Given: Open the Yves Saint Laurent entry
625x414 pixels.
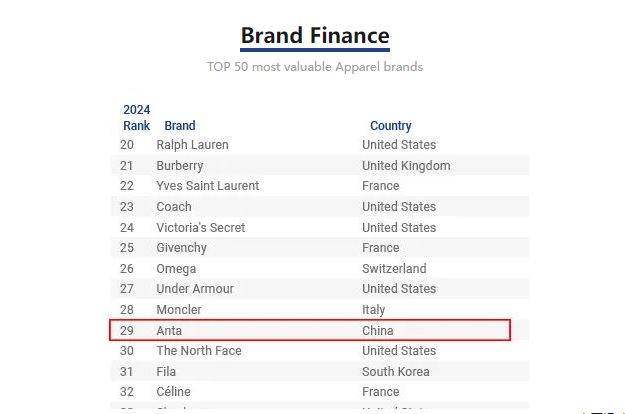Looking at the screenshot, I should coord(207,186).
